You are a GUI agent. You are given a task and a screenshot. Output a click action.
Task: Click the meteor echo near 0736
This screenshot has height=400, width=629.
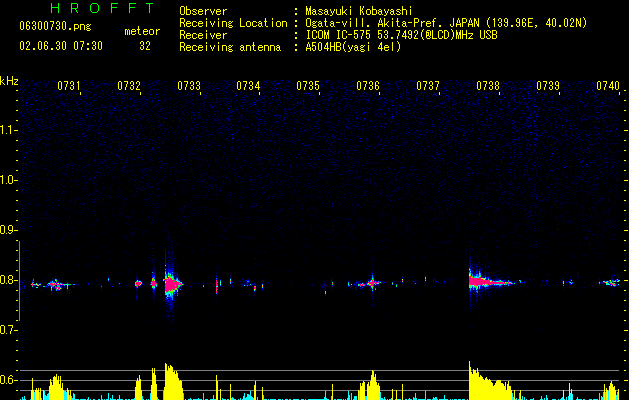pyautogui.click(x=372, y=283)
